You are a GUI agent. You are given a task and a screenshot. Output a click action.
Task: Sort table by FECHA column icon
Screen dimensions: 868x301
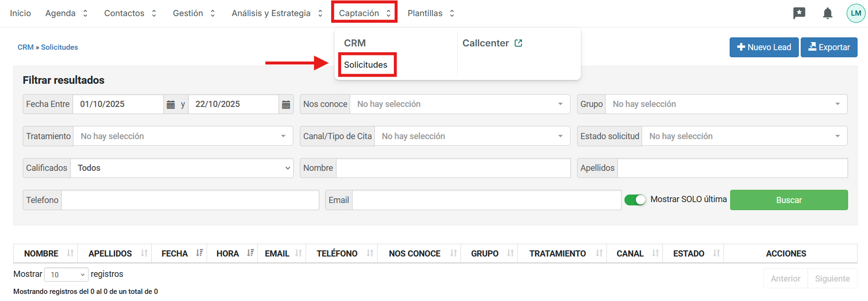199,253
